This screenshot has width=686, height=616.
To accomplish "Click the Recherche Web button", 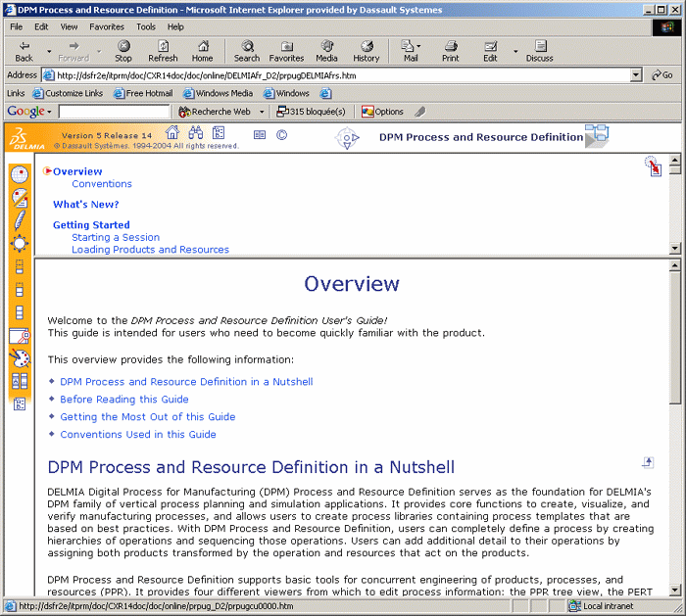I will point(215,112).
